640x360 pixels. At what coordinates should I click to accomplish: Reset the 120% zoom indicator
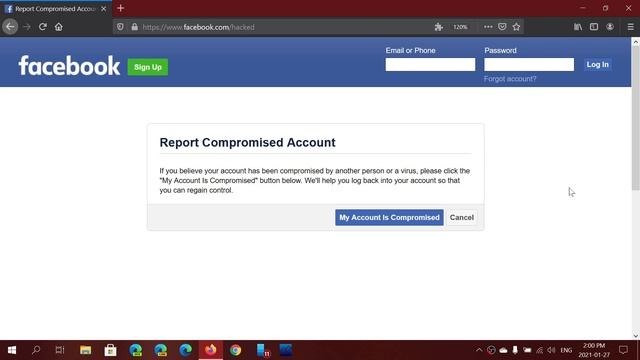(460, 27)
